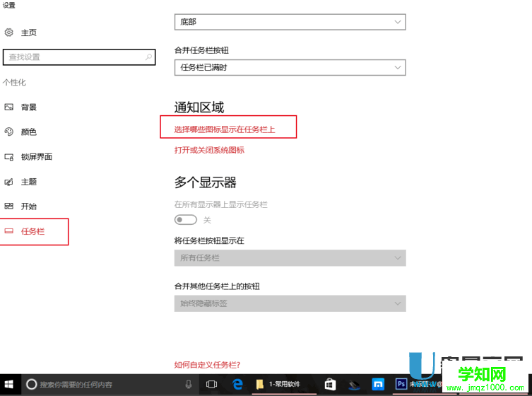Open 开始 settings page
Screen dimensions: 532x396
pos(29,206)
